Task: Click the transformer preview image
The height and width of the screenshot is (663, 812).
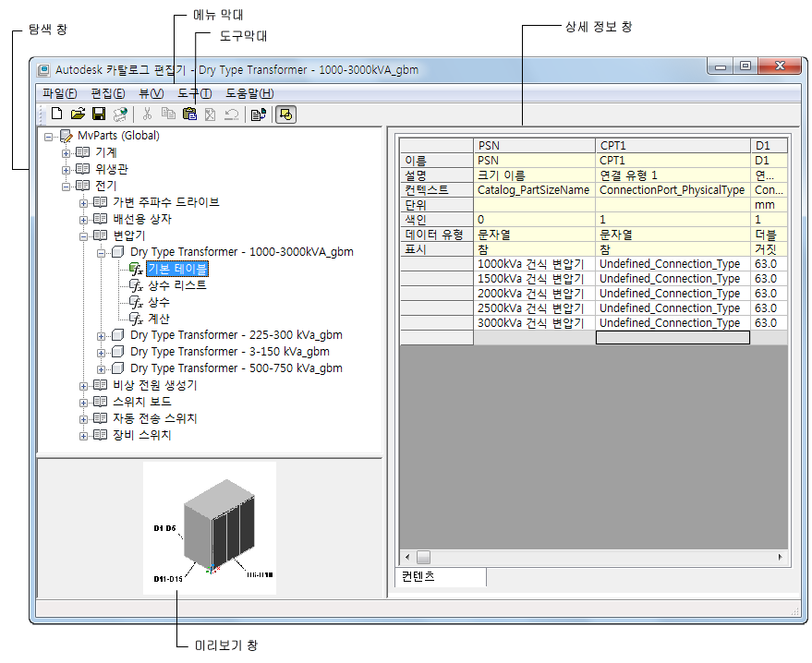Action: pyautogui.click(x=210, y=528)
